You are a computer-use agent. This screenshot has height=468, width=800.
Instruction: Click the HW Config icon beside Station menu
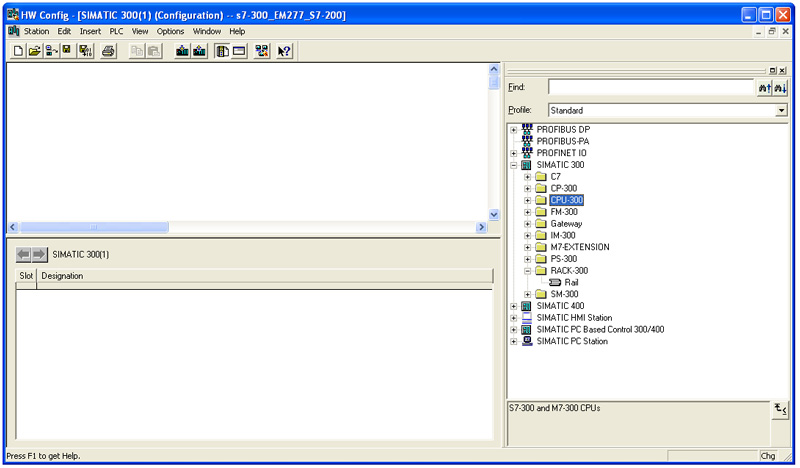tap(14, 31)
